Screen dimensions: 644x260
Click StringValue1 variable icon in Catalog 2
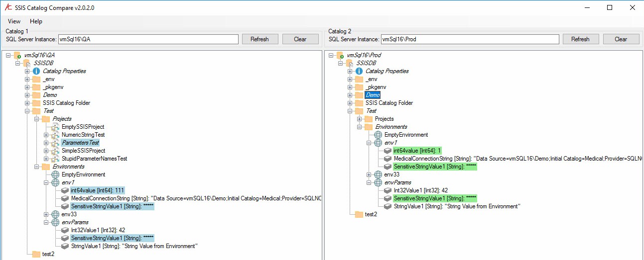(387, 206)
